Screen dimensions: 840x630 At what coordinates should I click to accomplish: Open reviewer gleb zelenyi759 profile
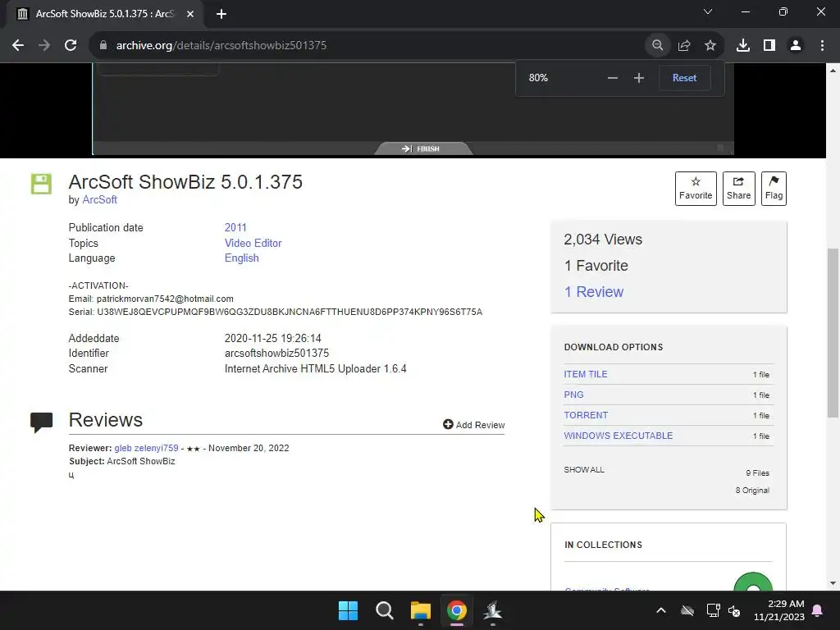pyautogui.click(x=146, y=448)
